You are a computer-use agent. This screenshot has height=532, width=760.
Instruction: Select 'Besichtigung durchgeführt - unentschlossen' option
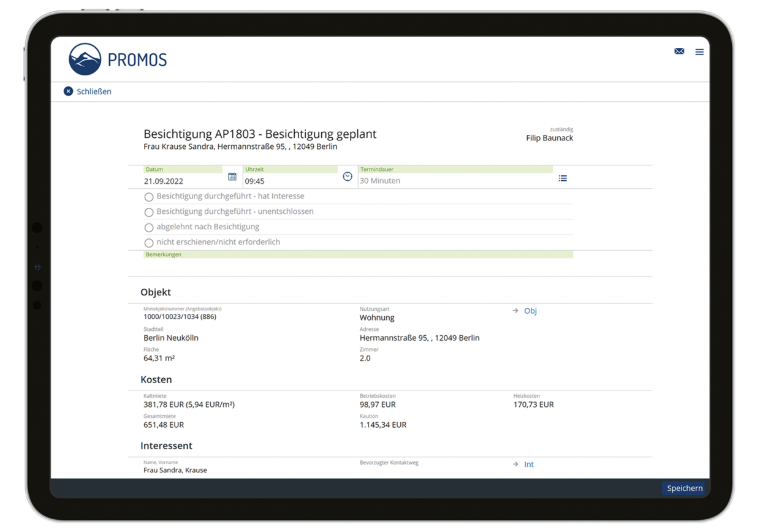(x=149, y=213)
